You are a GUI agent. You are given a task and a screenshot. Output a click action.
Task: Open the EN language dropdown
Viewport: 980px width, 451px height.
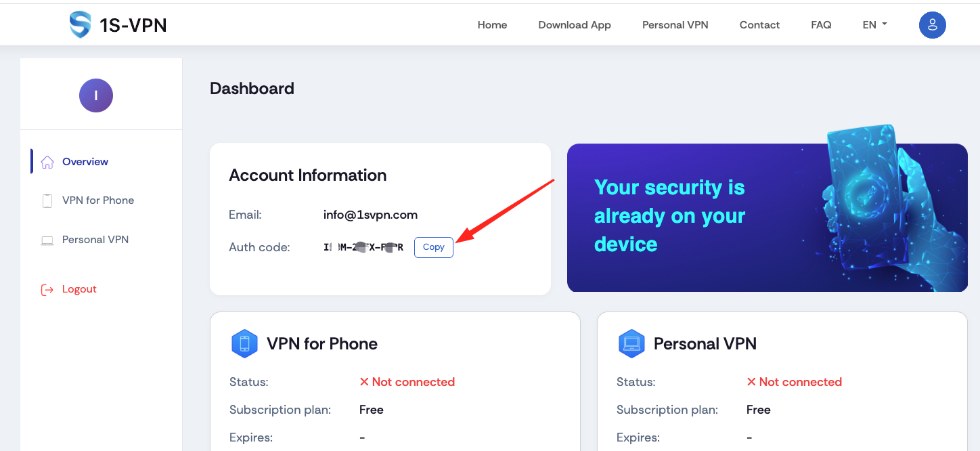(x=874, y=24)
